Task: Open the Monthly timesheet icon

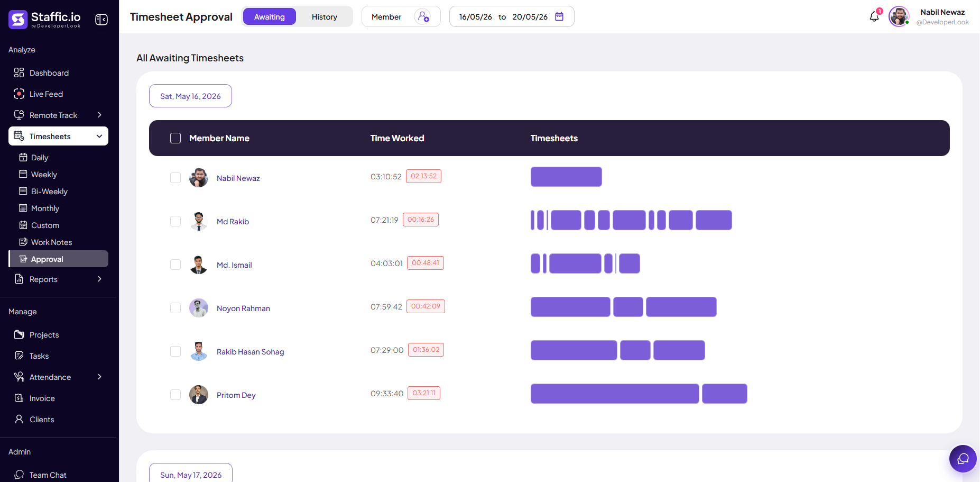Action: click(23, 208)
